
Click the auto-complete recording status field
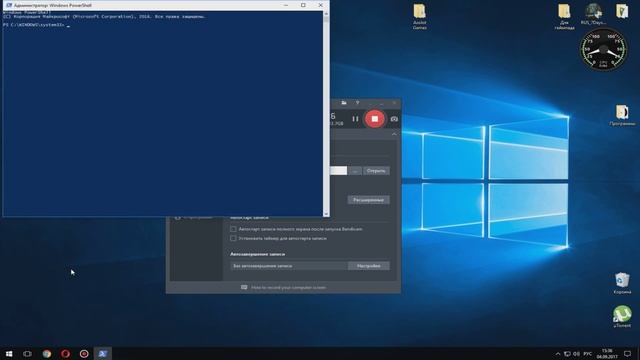click(289, 266)
